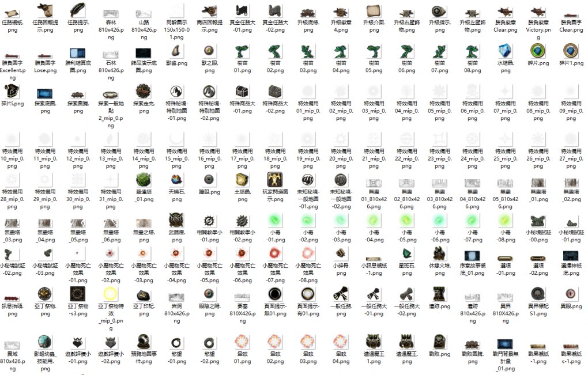Click the 星斑石.png green gem file
Screen dimensions: 588x375
point(407,254)
